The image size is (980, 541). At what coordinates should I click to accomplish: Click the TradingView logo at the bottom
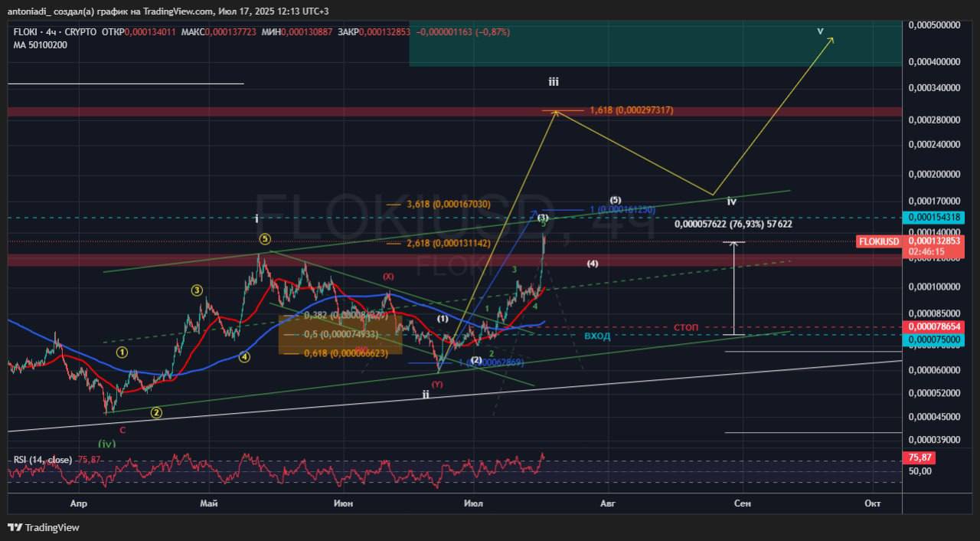click(x=44, y=527)
